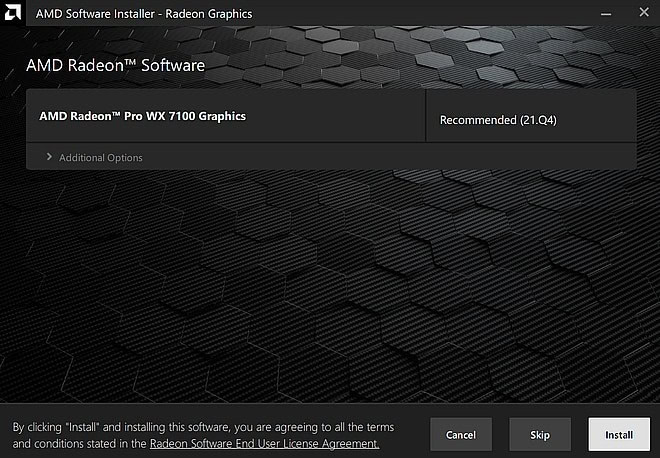
Task: Open the Radeon Software End User License Agreement
Action: 264,443
